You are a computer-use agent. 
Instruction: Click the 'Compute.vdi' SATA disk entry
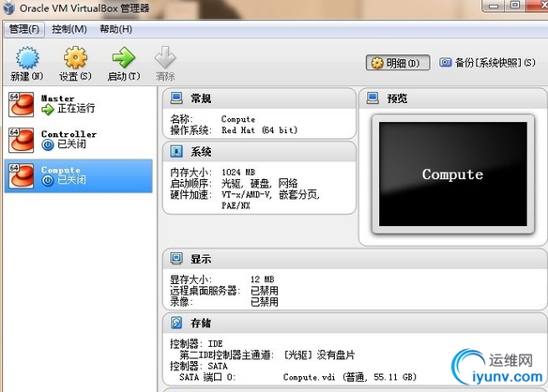[x=350, y=377]
